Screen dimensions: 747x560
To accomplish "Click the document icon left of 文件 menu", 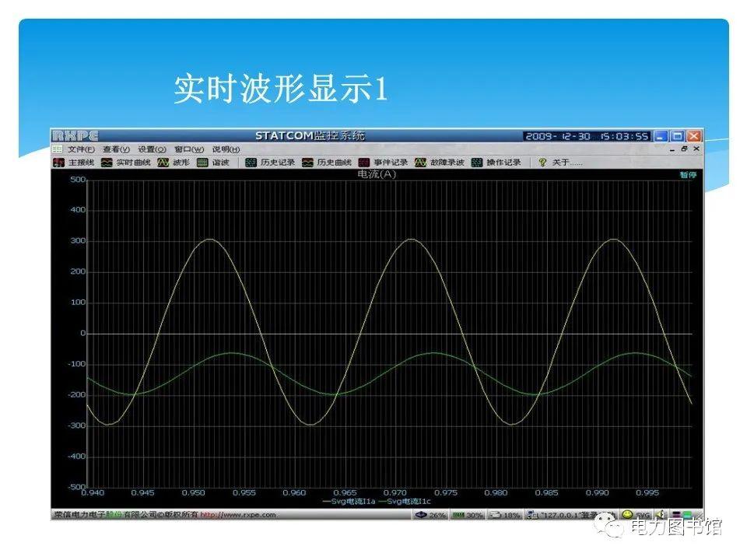I will pos(58,149).
